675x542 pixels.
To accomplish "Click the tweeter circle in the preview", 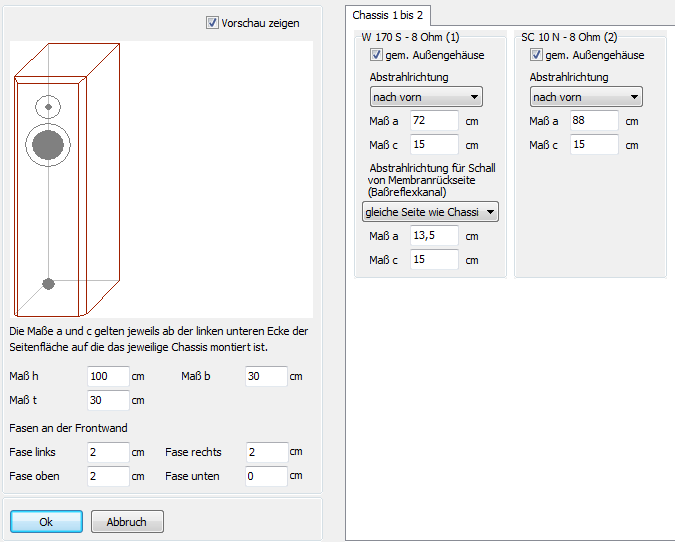I will tap(48, 107).
